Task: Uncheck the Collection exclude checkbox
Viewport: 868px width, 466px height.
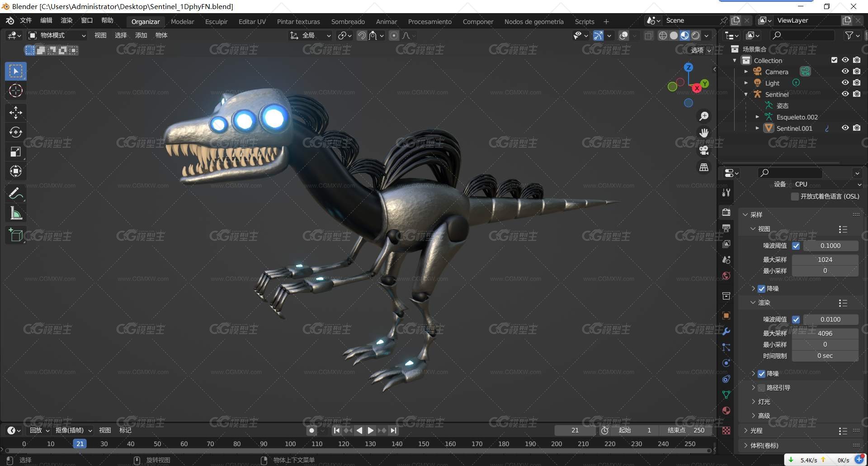Action: (x=834, y=60)
